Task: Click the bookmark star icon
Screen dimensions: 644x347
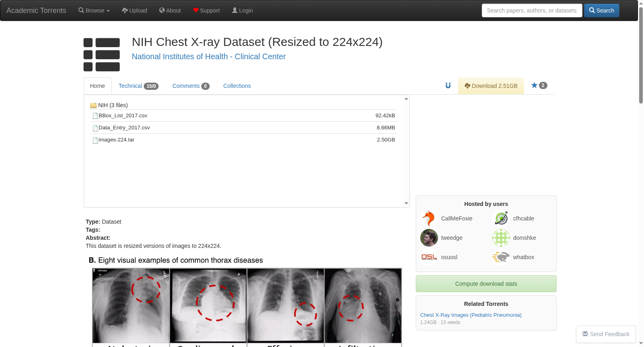Action: point(535,85)
